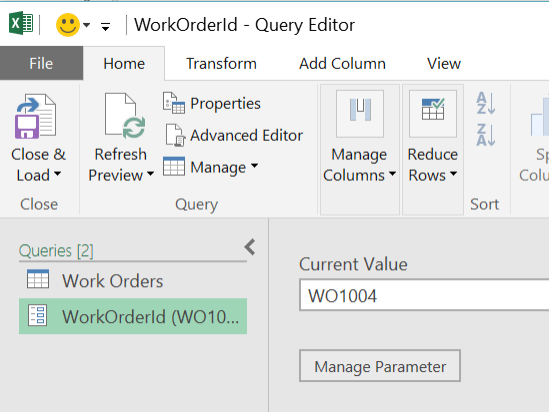Sort descending Z to A
Image resolution: width=549 pixels, height=412 pixels.
[486, 135]
